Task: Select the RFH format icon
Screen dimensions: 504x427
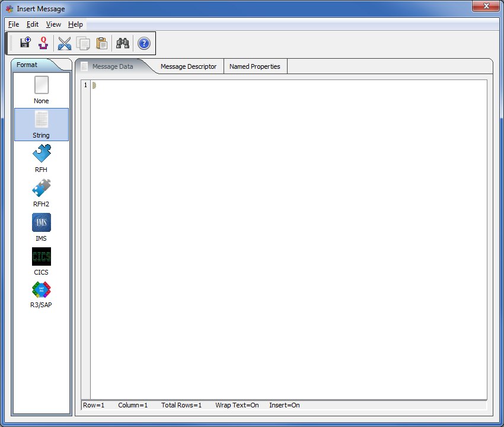Action: [42, 159]
